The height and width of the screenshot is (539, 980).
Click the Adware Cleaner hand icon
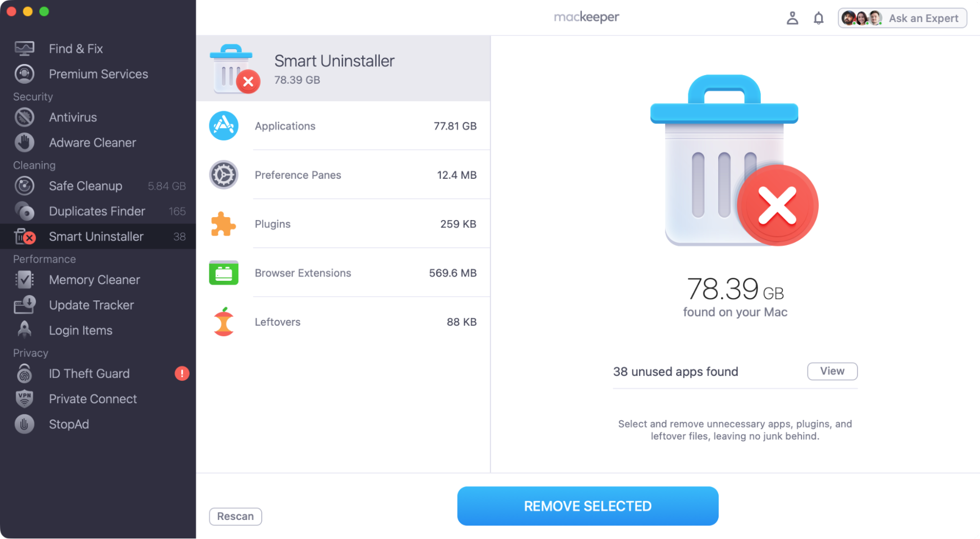(25, 143)
